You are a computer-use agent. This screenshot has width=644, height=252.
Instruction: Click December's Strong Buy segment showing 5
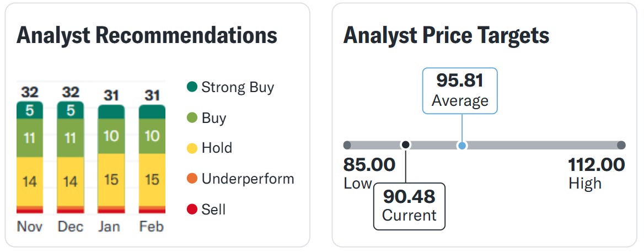pyautogui.click(x=71, y=110)
